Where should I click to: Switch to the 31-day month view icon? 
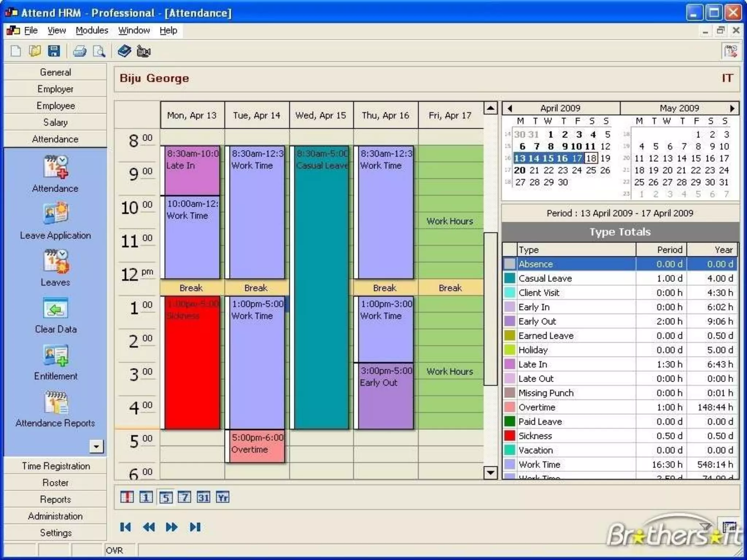coord(204,497)
